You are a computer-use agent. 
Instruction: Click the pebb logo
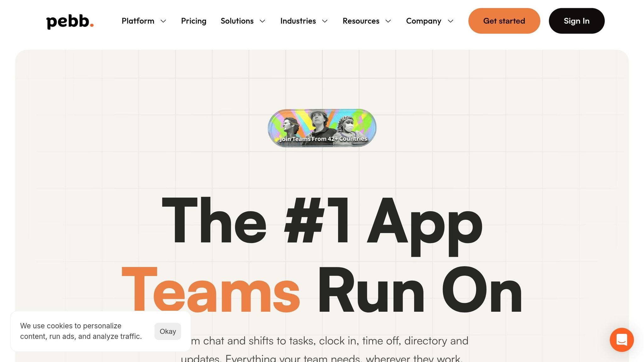[70, 21]
